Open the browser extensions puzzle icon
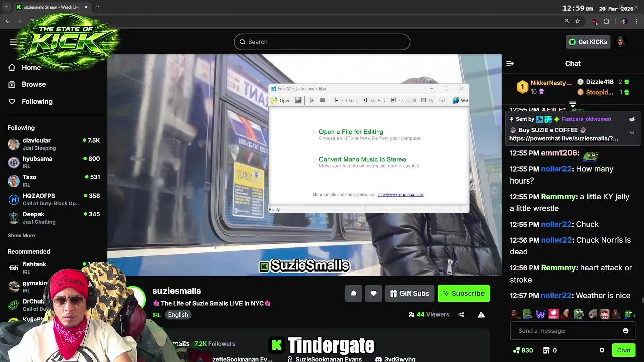This screenshot has width=644, height=362. click(x=606, y=21)
